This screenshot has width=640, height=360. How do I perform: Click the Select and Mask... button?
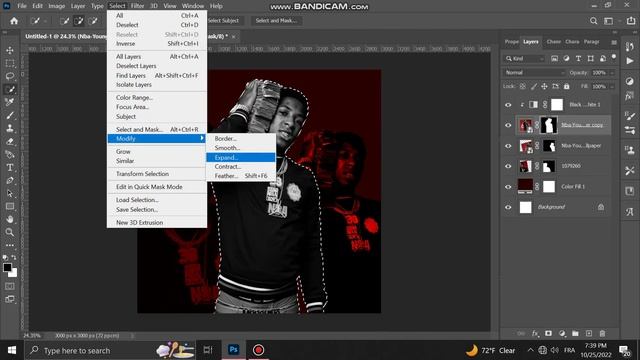(x=276, y=20)
